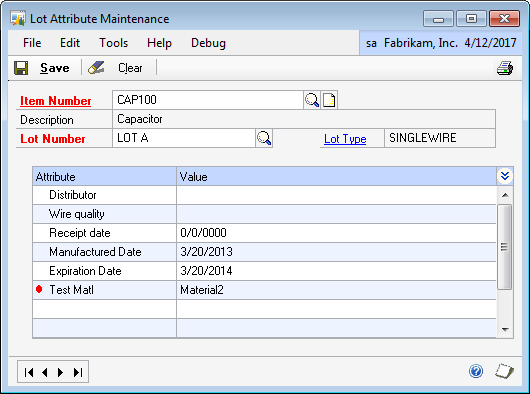Open the window note icon at bottom right

(x=505, y=371)
